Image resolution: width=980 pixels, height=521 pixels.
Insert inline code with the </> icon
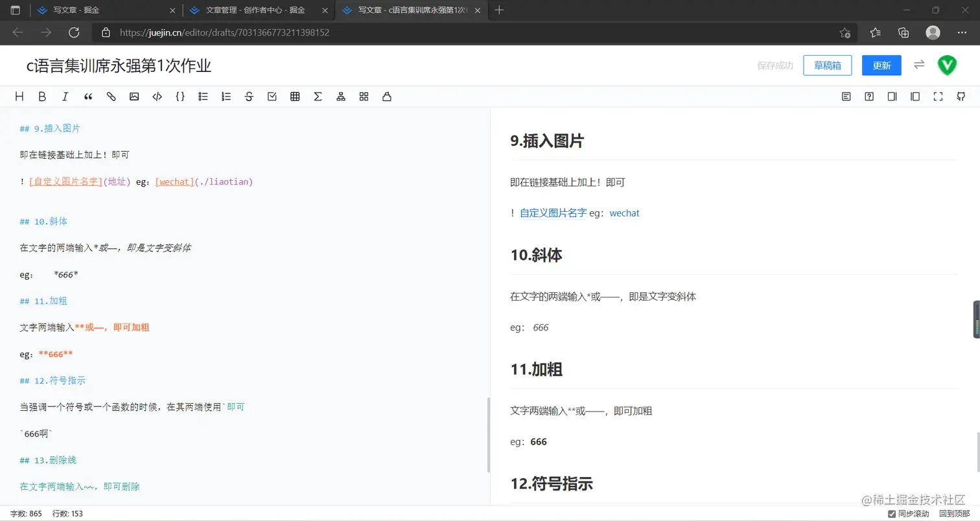(x=157, y=97)
